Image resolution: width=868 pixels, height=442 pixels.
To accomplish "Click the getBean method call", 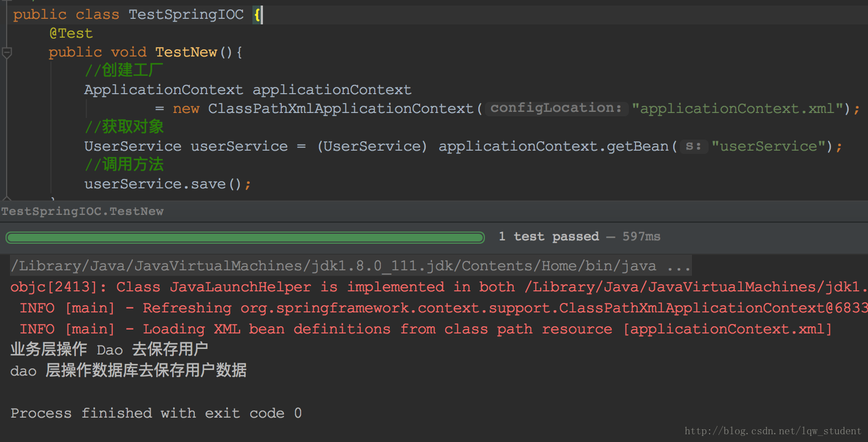I will pyautogui.click(x=638, y=146).
